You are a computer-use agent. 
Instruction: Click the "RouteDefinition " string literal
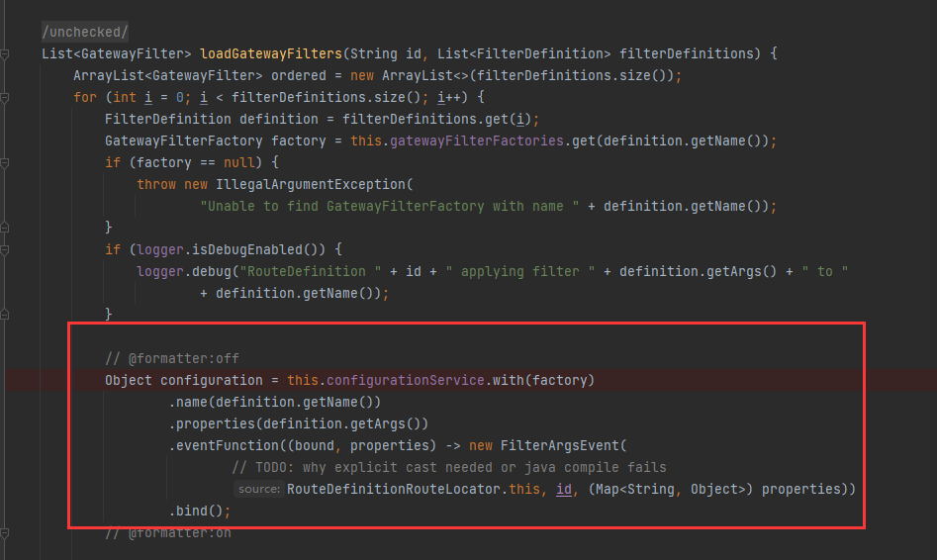310,272
